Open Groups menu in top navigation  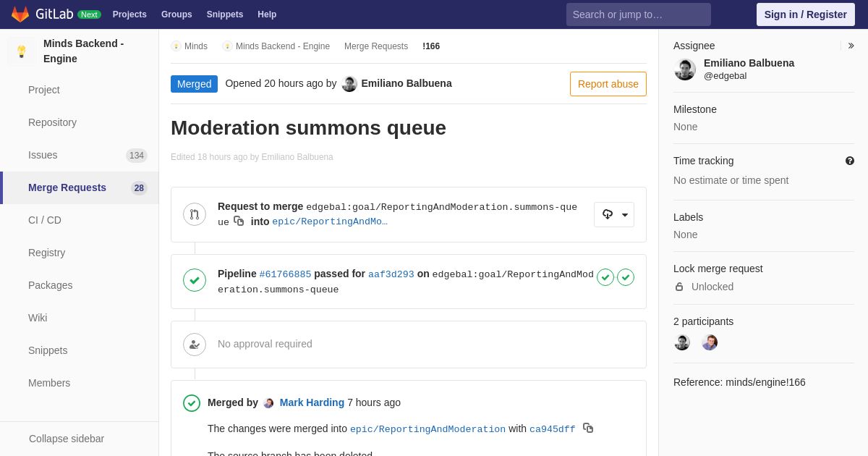point(176,14)
